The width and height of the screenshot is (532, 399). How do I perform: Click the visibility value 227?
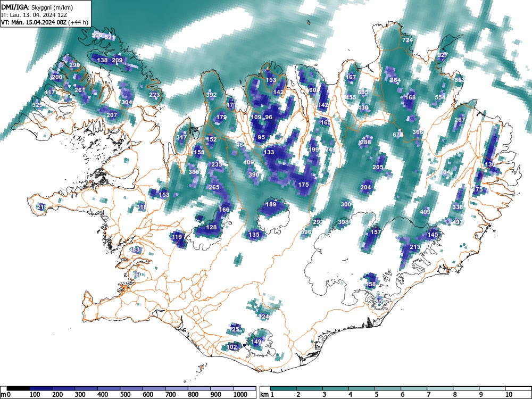point(443,55)
